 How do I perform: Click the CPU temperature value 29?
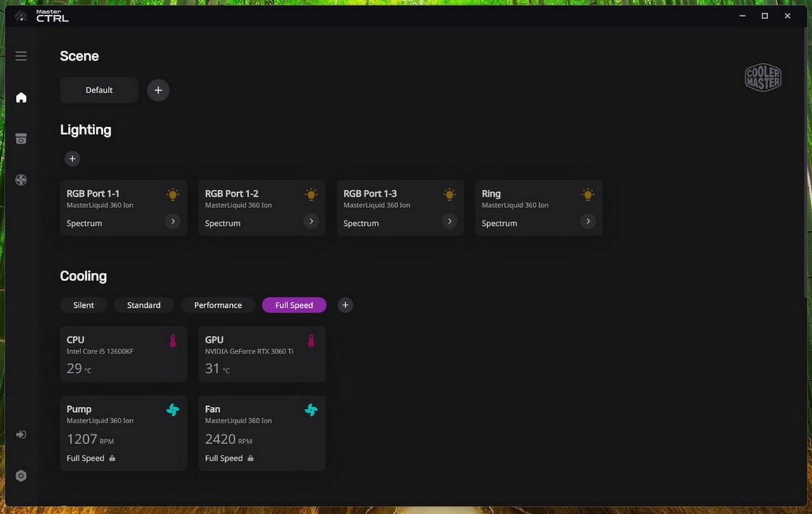click(74, 369)
